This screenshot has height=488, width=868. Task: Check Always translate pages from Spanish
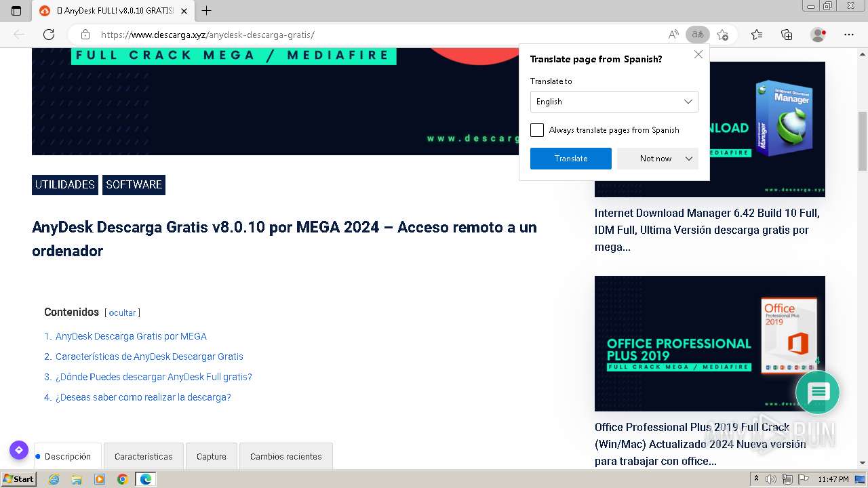click(x=537, y=130)
